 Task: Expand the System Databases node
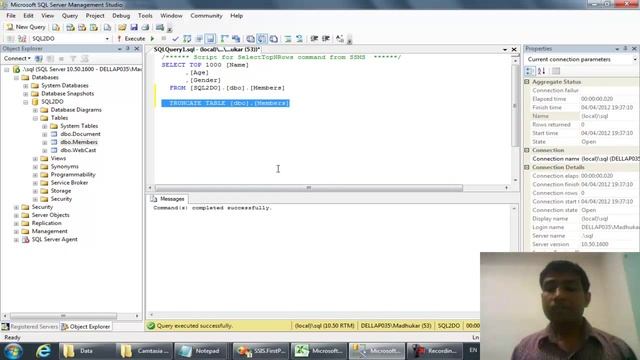point(26,86)
